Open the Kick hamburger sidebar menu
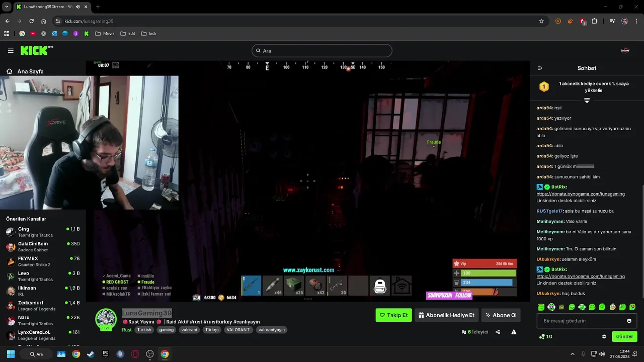Image resolution: width=644 pixels, height=362 pixels. tap(11, 51)
